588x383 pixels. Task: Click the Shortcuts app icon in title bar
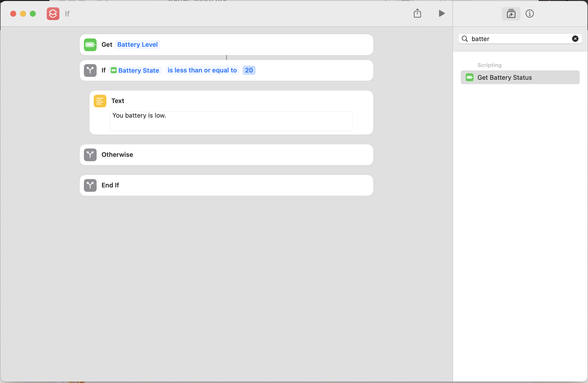tap(53, 14)
